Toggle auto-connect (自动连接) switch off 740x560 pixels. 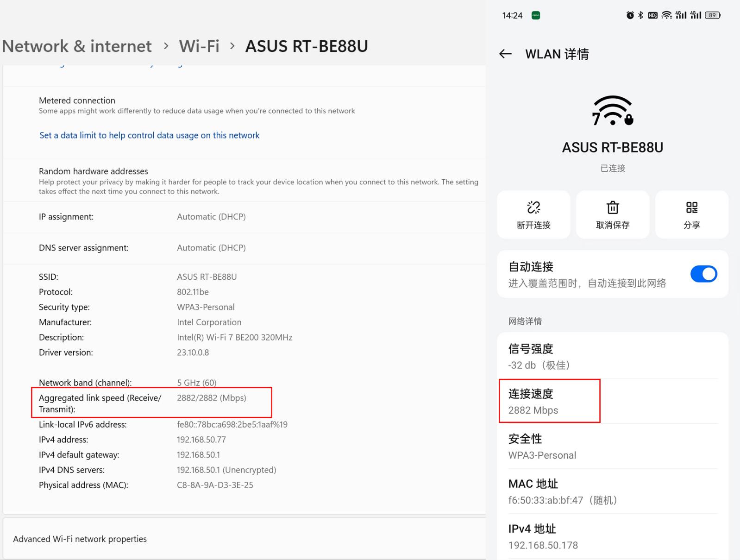pyautogui.click(x=703, y=274)
